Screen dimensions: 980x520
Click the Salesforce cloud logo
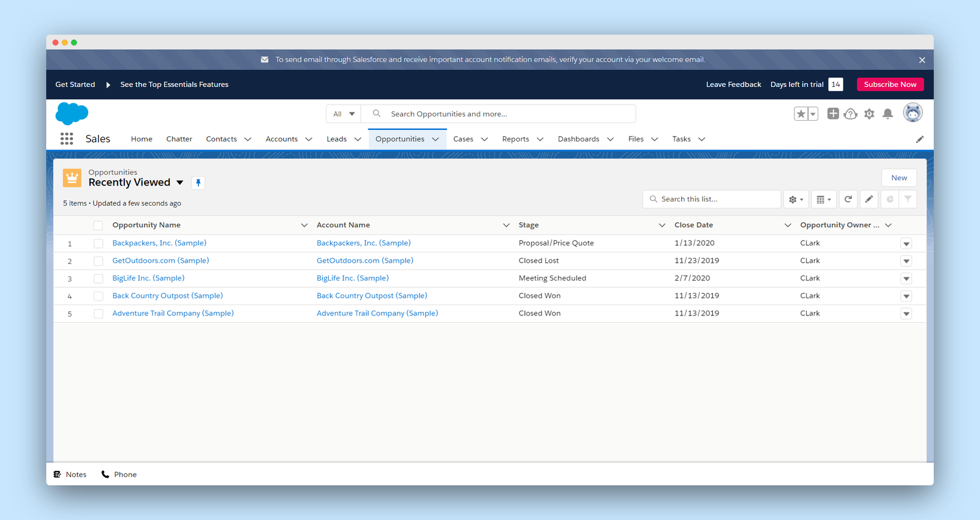(72, 114)
